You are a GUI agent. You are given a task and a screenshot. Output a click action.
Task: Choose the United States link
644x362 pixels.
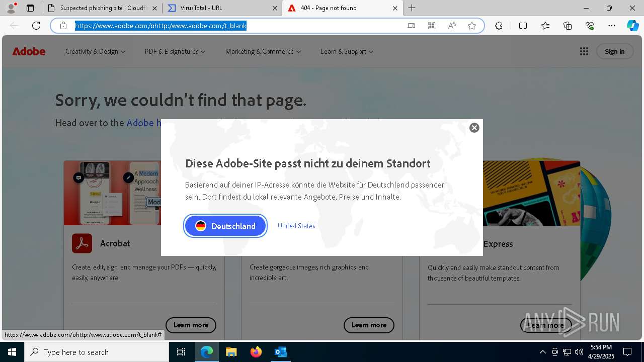296,226
